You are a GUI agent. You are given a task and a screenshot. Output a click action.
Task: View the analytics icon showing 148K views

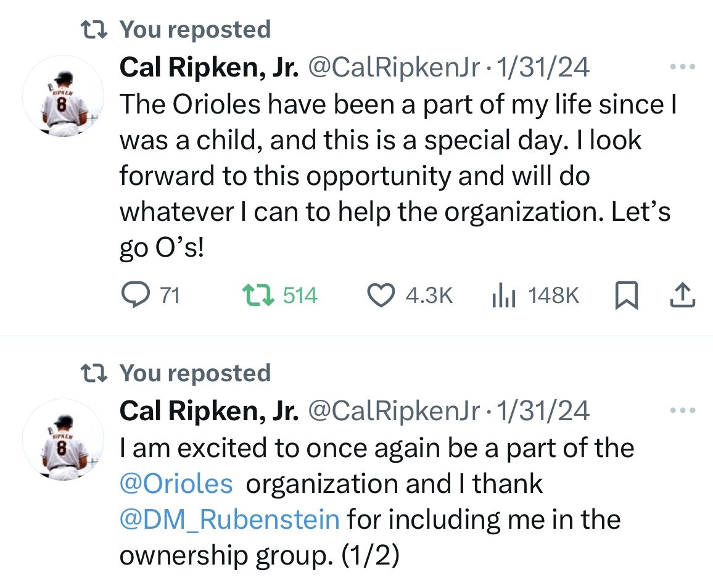point(504,295)
